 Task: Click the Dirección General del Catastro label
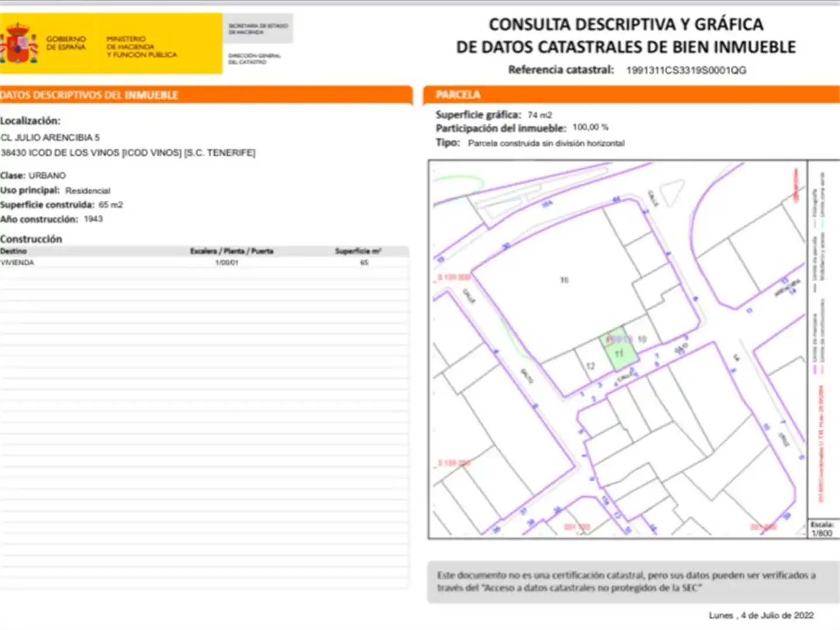point(255,58)
